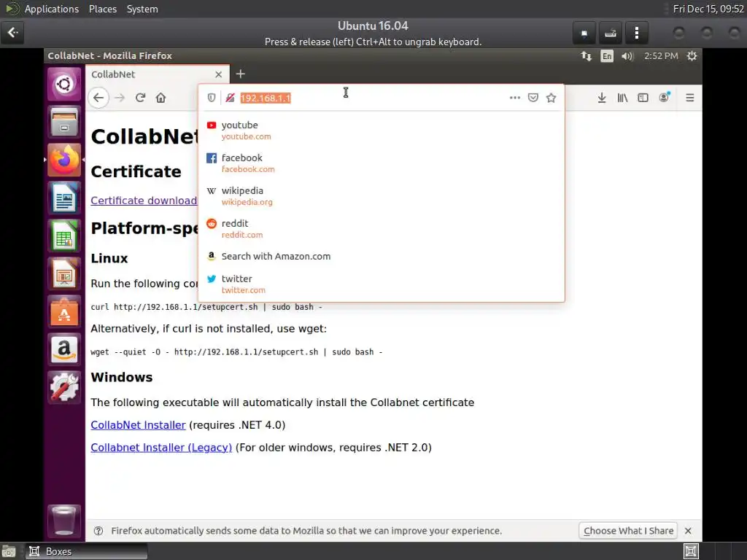Open guest network indicator arrows
Viewport: 747px width, 560px height.
click(x=587, y=56)
